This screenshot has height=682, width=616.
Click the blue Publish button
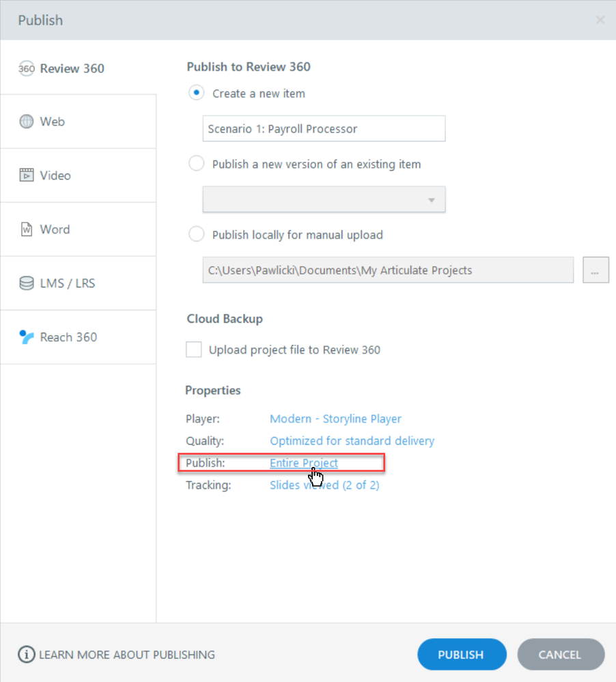pyautogui.click(x=462, y=654)
